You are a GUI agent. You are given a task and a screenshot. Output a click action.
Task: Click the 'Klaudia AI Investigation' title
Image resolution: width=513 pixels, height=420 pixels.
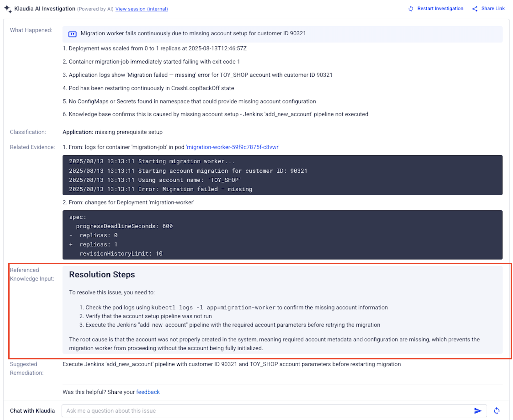coord(45,9)
